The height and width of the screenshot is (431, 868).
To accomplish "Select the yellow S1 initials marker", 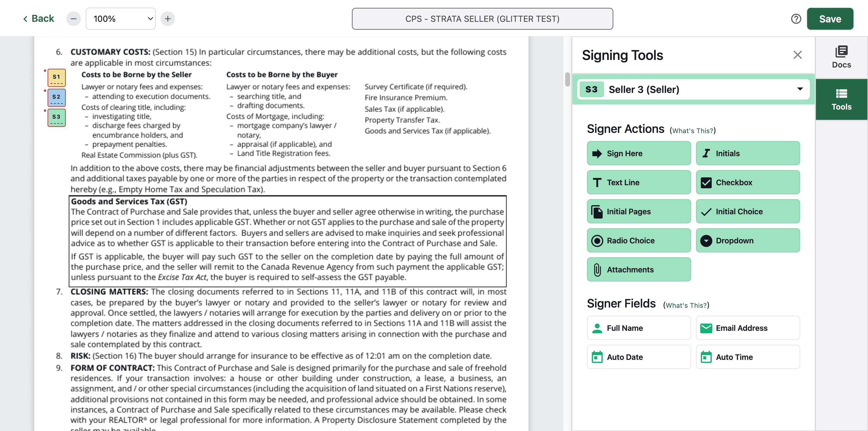I will click(56, 77).
